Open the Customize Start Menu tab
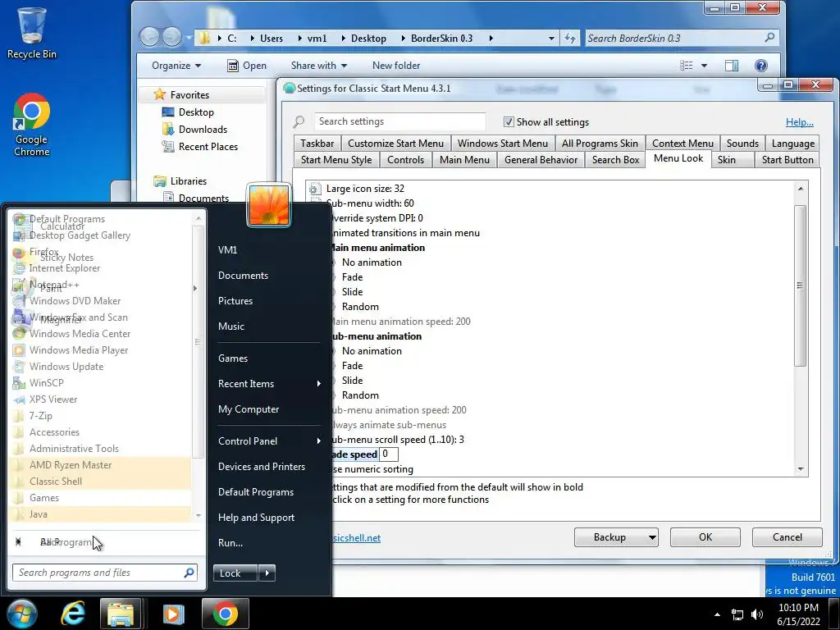This screenshot has width=840, height=630. [395, 144]
